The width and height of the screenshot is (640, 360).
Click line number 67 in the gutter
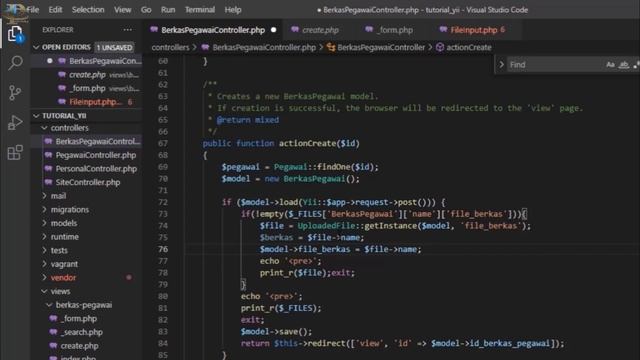point(163,143)
